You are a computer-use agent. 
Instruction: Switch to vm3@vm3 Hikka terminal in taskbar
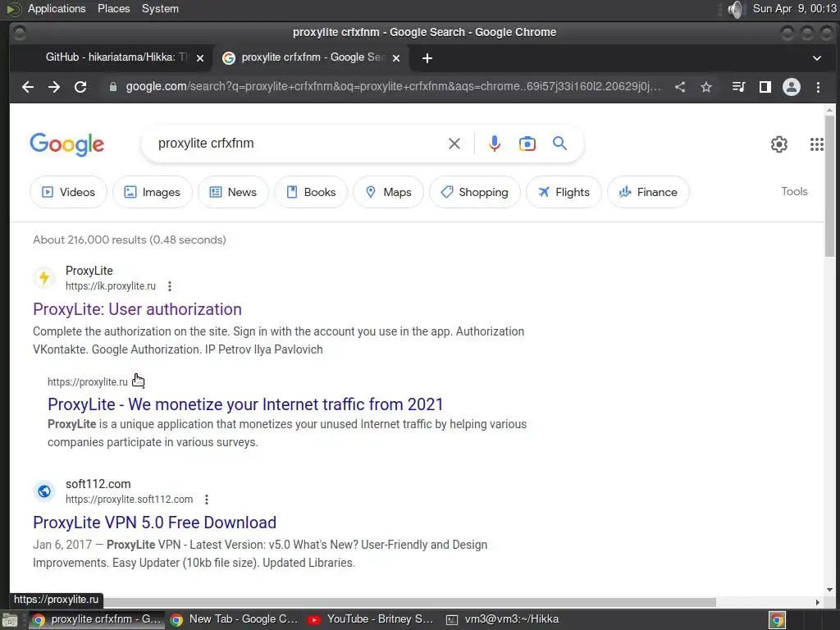point(503,620)
